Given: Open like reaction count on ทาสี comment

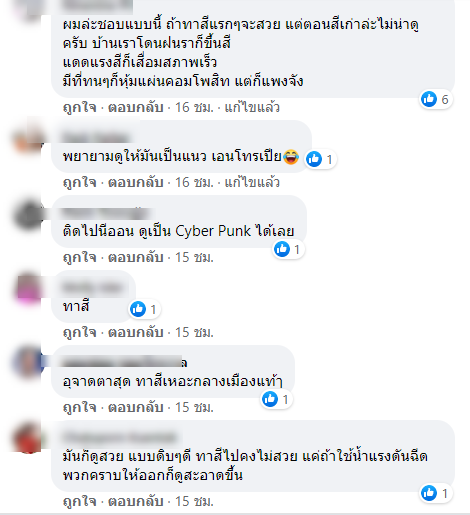Looking at the screenshot, I should 145,309.
